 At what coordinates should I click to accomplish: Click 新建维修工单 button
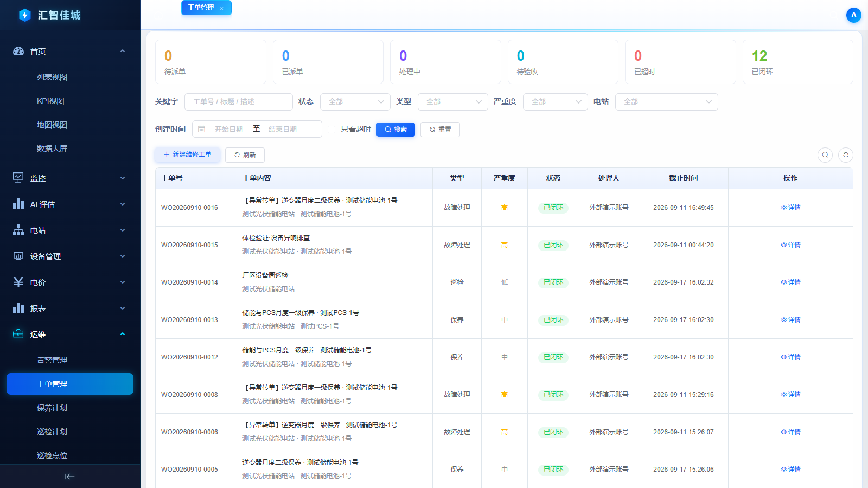coord(187,155)
